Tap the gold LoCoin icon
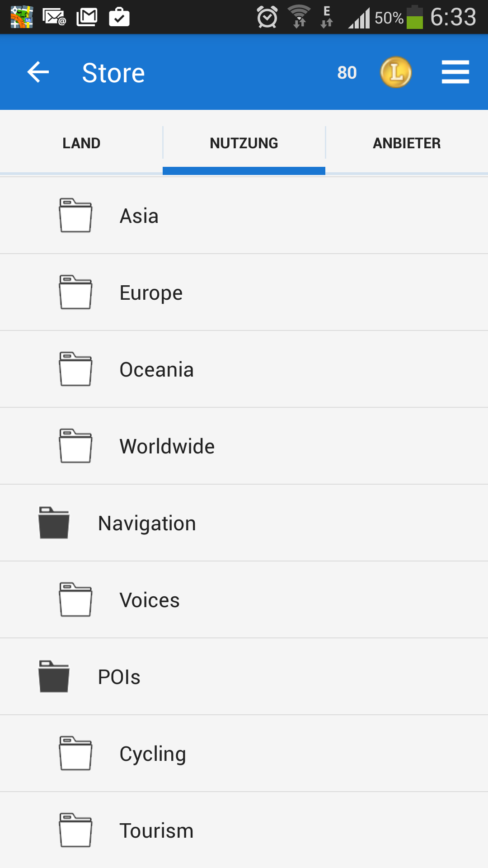488x868 pixels. click(396, 72)
